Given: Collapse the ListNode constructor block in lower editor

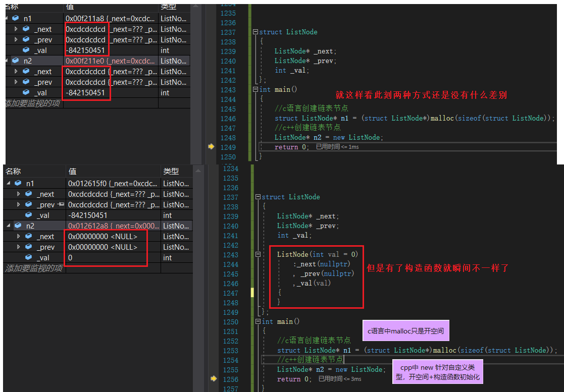Looking at the screenshot, I should [258, 255].
